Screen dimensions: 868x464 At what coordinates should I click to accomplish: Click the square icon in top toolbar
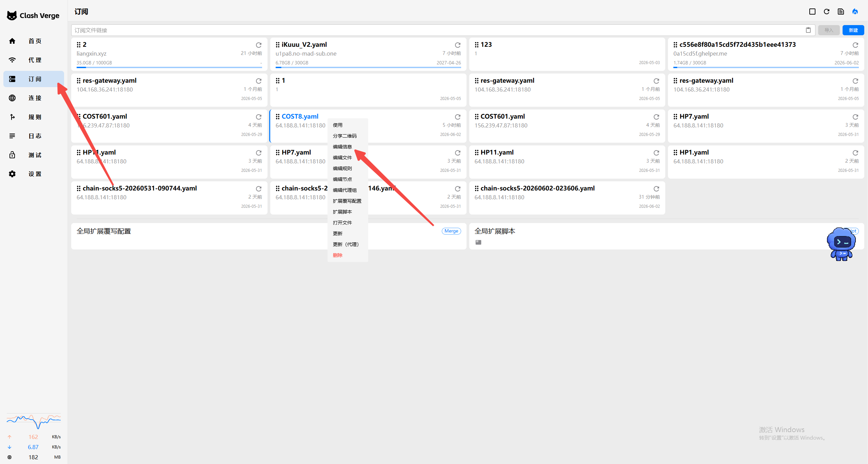(x=812, y=12)
